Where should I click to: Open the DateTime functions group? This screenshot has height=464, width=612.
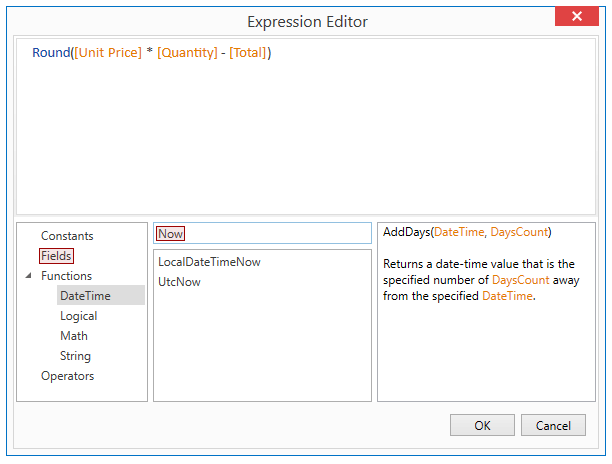tap(85, 296)
